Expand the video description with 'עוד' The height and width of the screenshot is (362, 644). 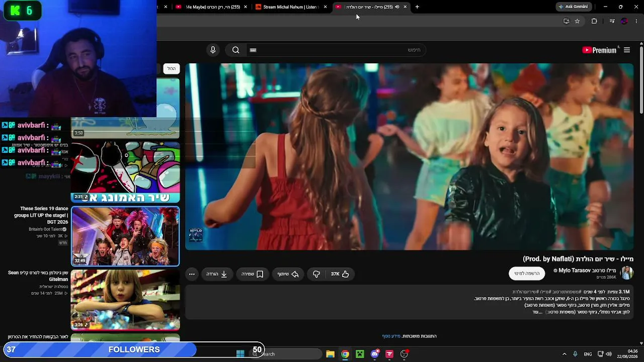click(538, 312)
